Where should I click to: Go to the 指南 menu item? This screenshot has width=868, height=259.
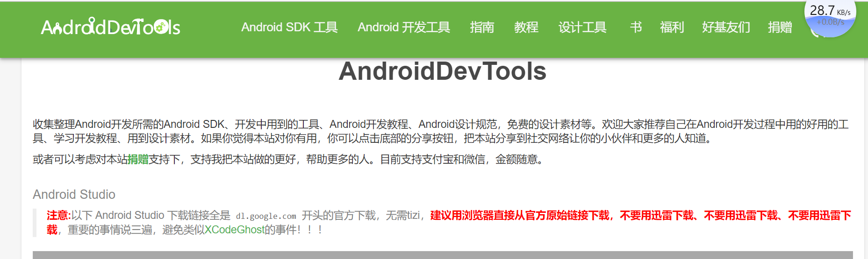click(x=482, y=27)
